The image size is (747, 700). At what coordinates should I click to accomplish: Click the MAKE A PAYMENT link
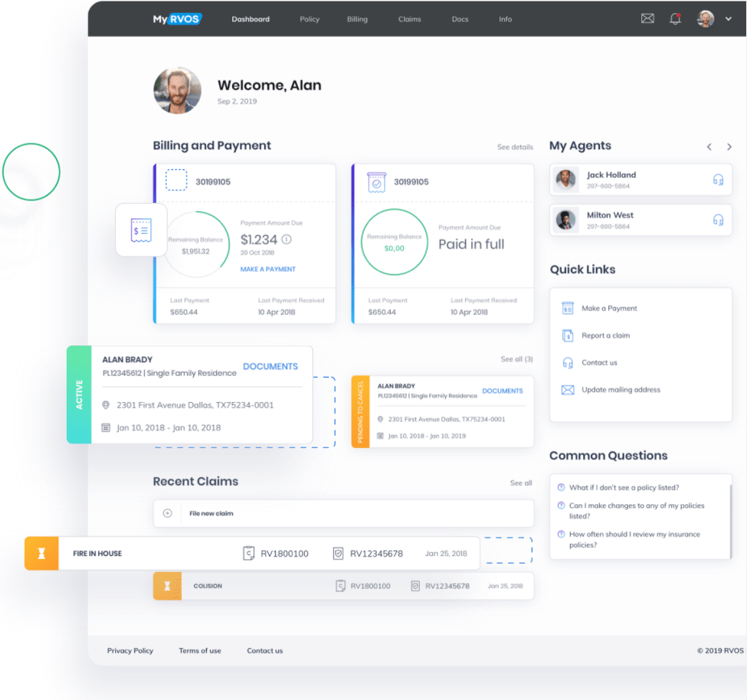[267, 270]
